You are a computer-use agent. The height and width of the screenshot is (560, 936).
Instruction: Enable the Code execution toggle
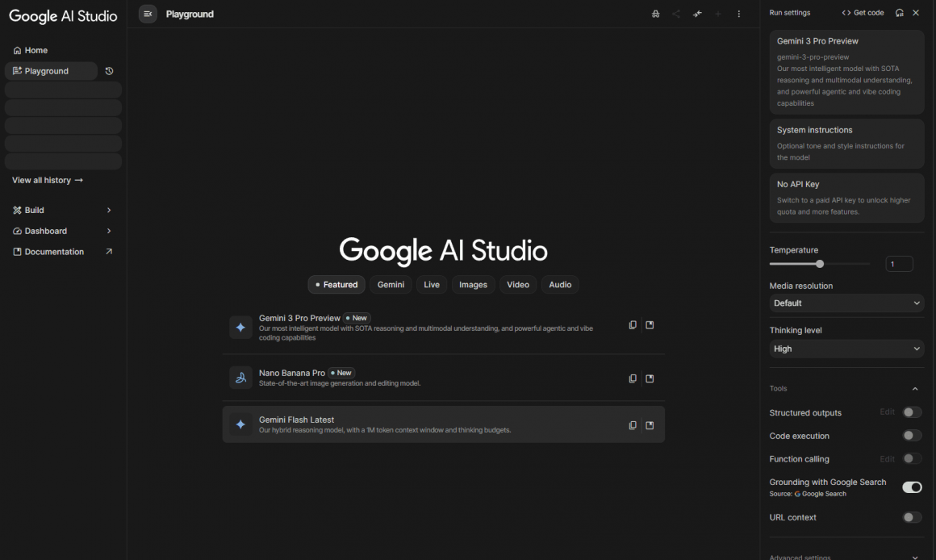point(912,436)
